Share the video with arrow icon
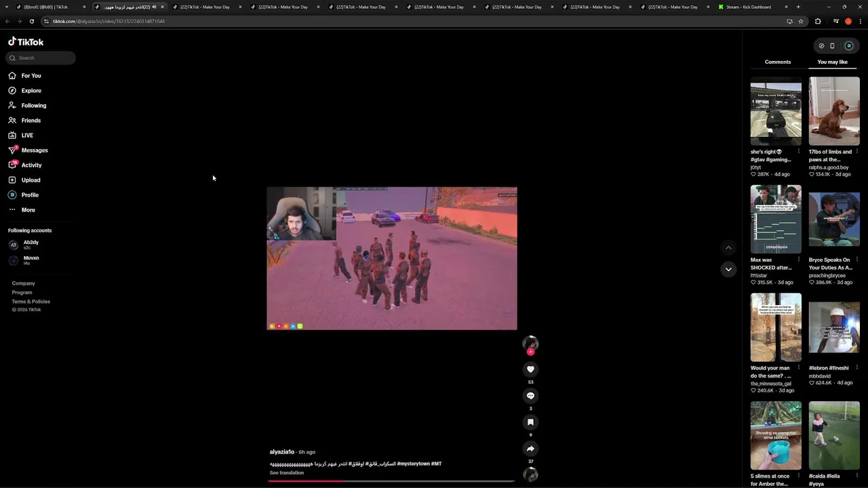This screenshot has height=488, width=868. (530, 449)
